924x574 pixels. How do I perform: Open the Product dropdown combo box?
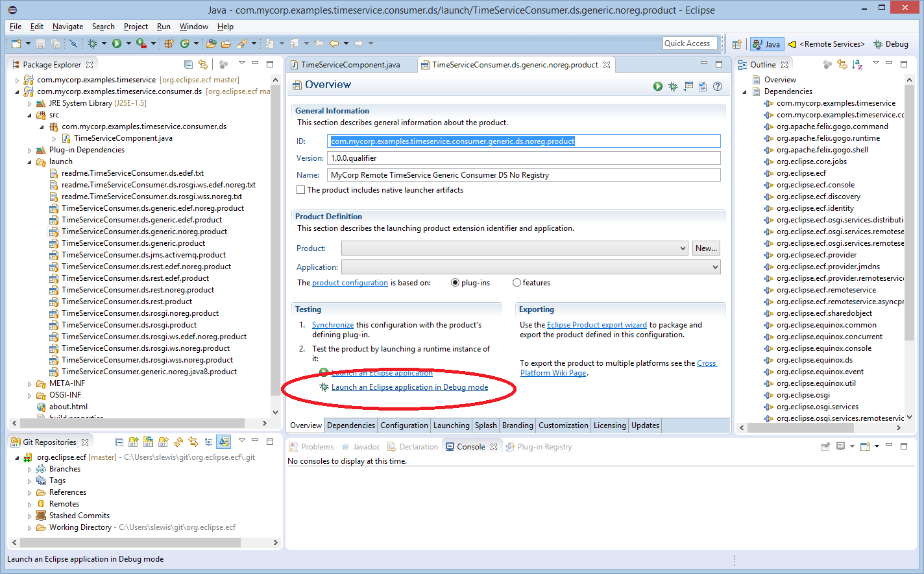[x=515, y=248]
